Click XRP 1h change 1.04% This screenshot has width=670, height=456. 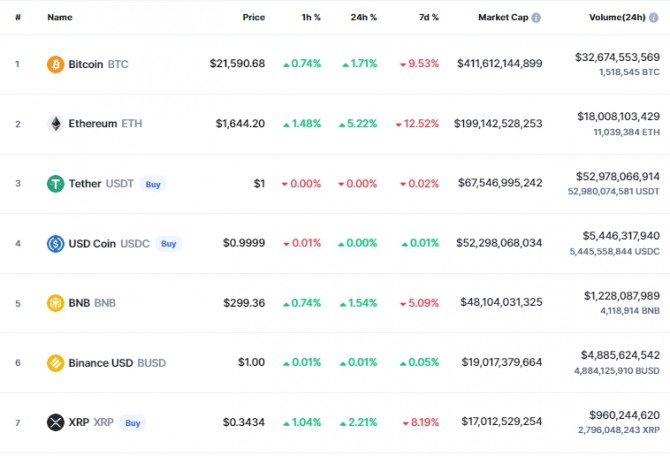click(x=302, y=422)
